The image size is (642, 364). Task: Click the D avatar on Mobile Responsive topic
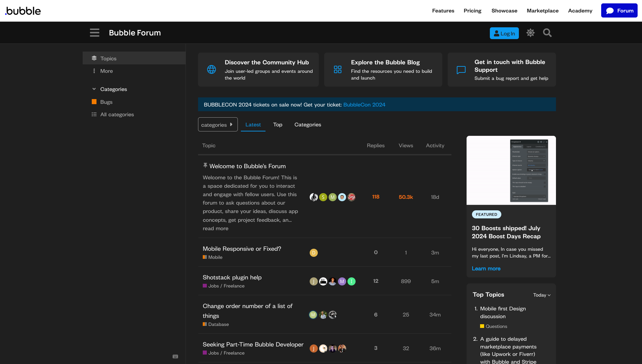(313, 252)
